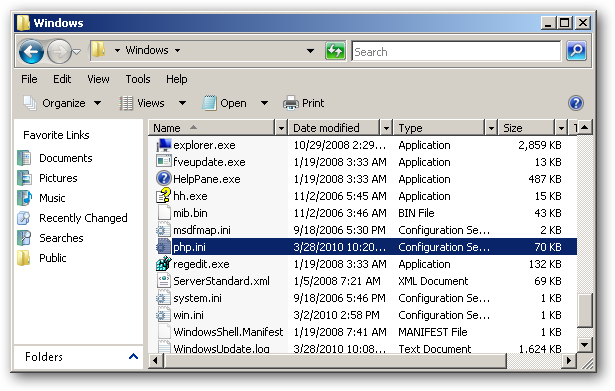Image resolution: width=615 pixels, height=391 pixels.
Task: Sort by the Type column header
Action: point(439,128)
